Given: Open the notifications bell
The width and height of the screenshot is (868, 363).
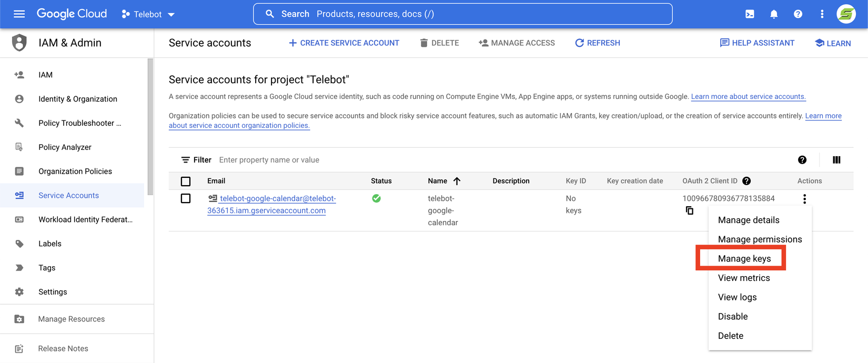Looking at the screenshot, I should 774,14.
